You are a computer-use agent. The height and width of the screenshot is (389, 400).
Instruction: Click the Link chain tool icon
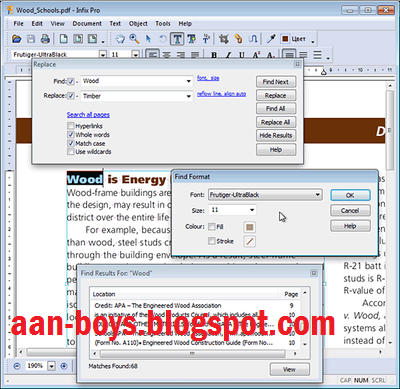click(238, 39)
